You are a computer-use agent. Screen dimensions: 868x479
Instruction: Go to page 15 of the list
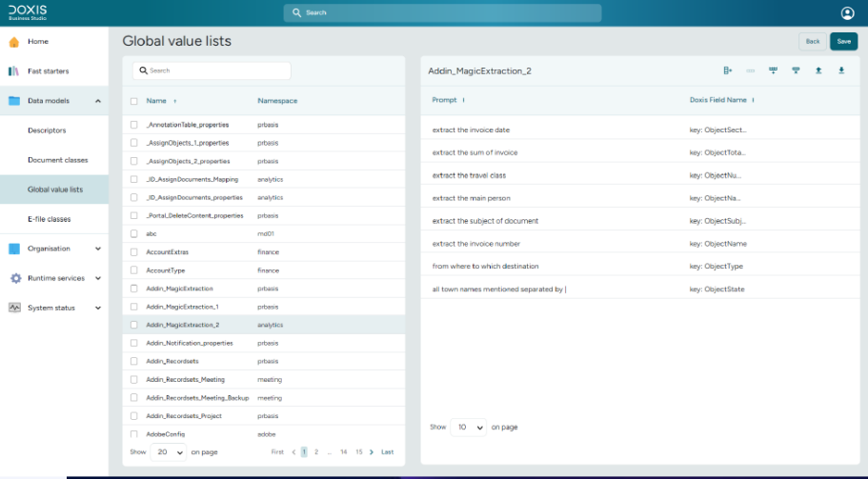coord(358,452)
